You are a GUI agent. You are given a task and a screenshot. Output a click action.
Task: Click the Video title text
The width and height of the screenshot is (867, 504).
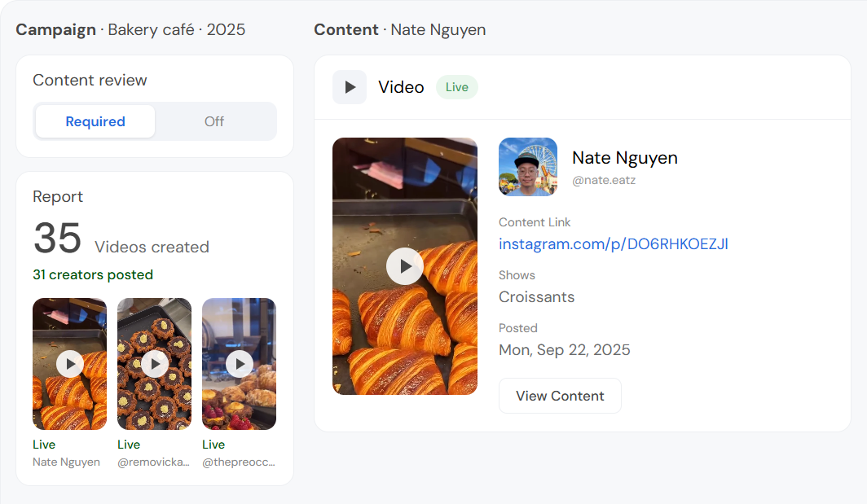point(401,87)
